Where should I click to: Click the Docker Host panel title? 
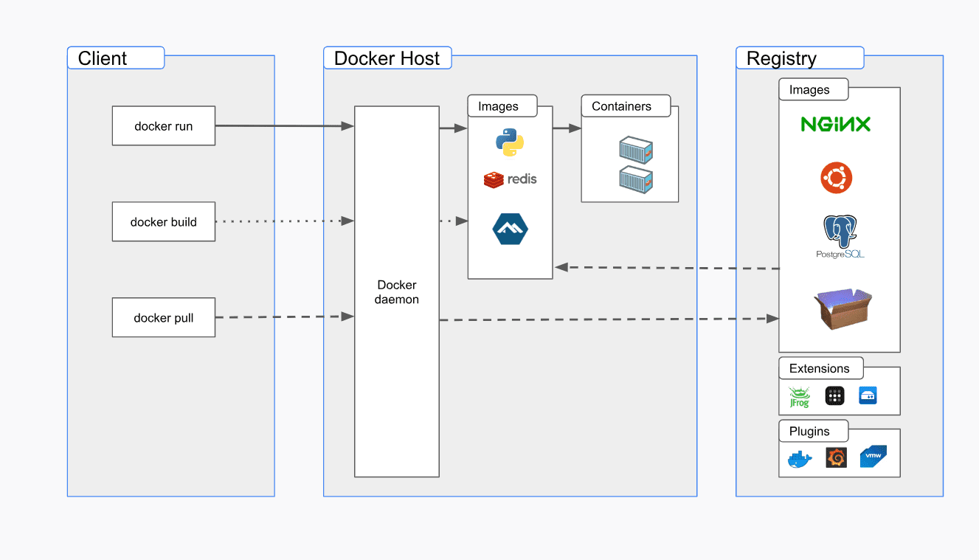click(387, 58)
